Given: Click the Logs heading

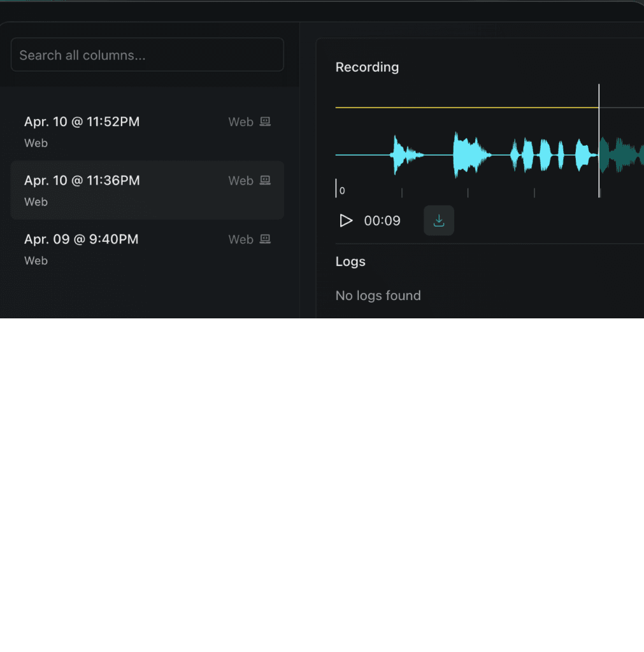Looking at the screenshot, I should tap(350, 262).
